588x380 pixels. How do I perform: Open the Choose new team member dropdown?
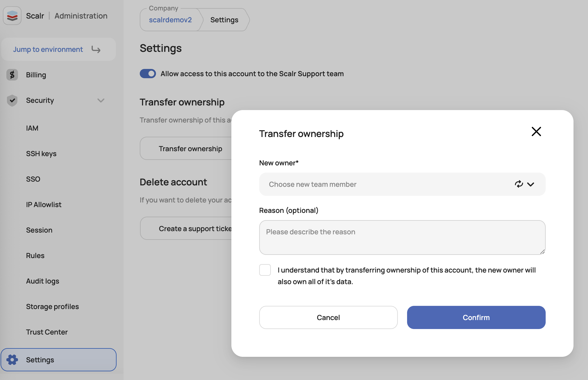coord(402,184)
